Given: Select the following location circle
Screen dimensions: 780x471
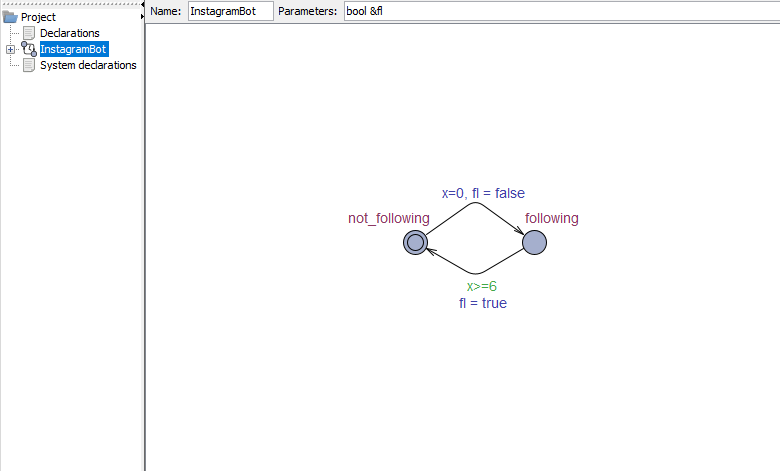Looking at the screenshot, I should pos(534,242).
